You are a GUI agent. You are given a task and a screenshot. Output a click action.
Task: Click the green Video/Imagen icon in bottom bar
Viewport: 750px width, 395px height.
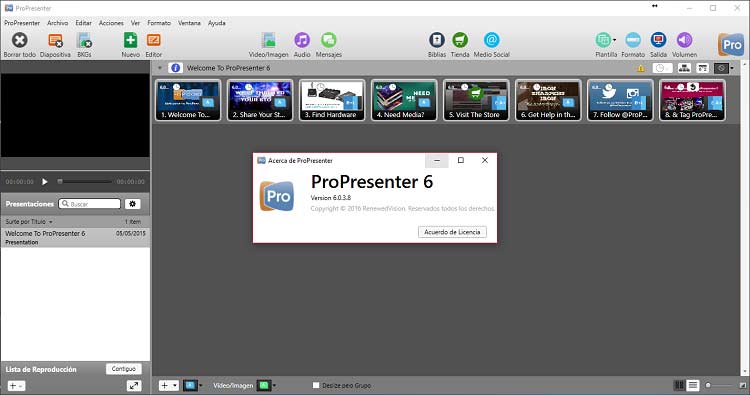pos(264,385)
